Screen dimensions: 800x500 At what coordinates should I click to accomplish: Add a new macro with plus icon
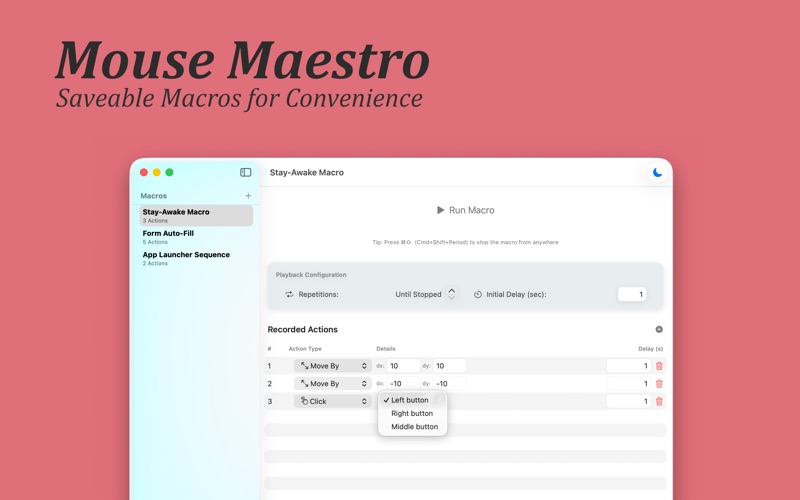[248, 195]
